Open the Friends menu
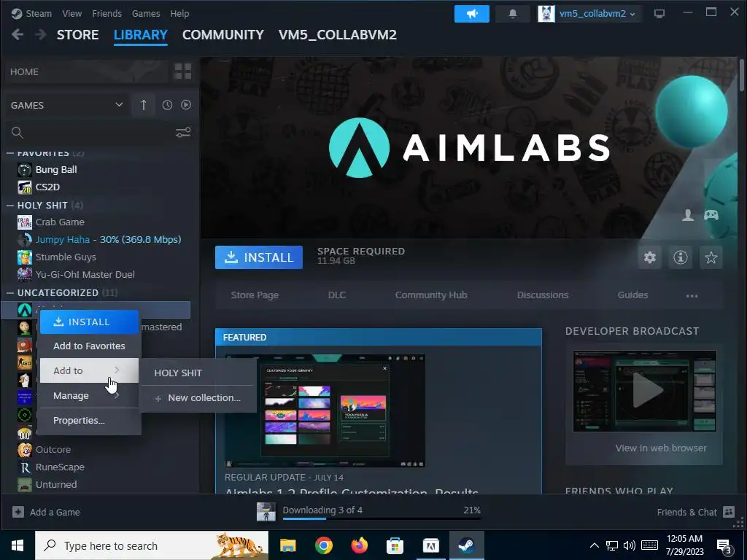This screenshot has height=560, width=747. point(107,14)
